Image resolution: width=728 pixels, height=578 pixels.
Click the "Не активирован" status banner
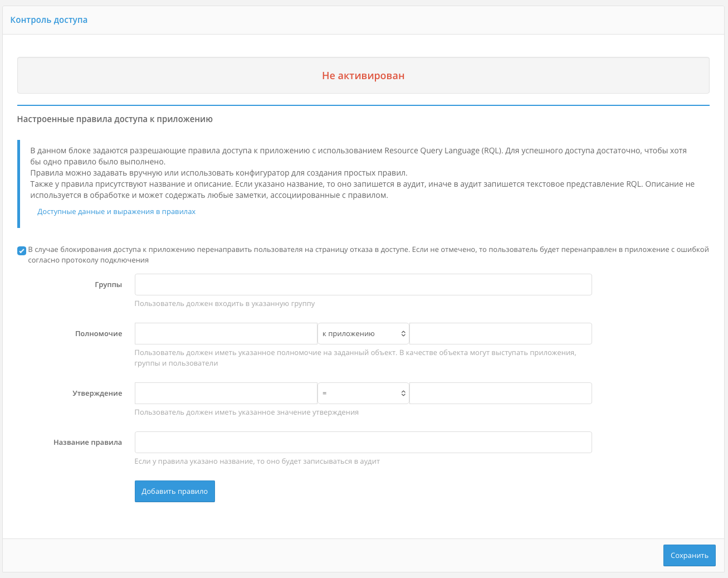363,76
